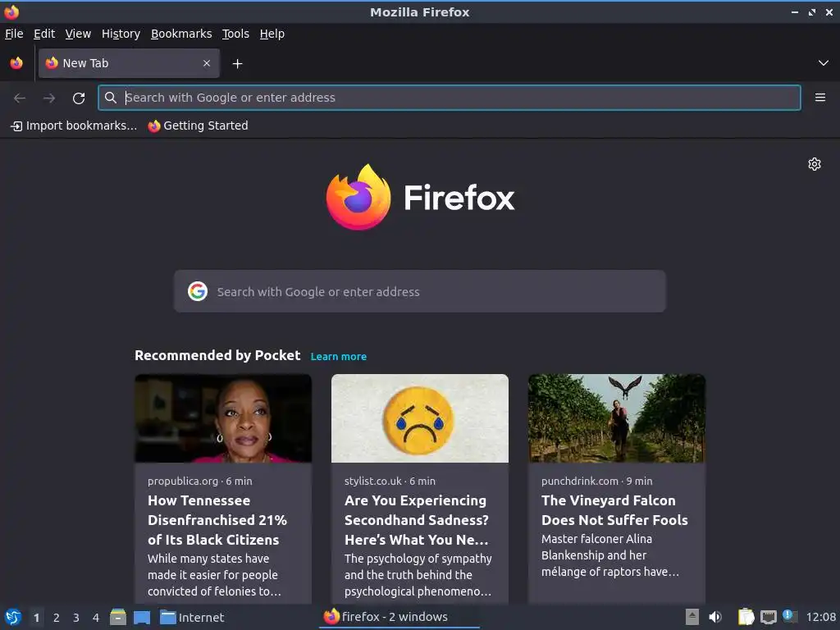Click the show desktop taskbar icon
The width and height of the screenshot is (840, 630).
click(142, 617)
